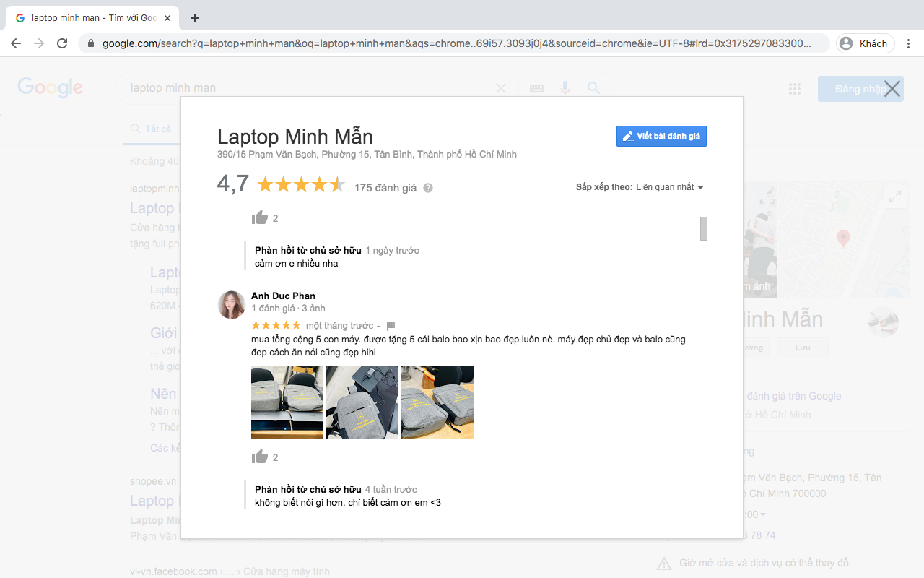Click the expand map icon
This screenshot has width=924, height=578.
895,196
